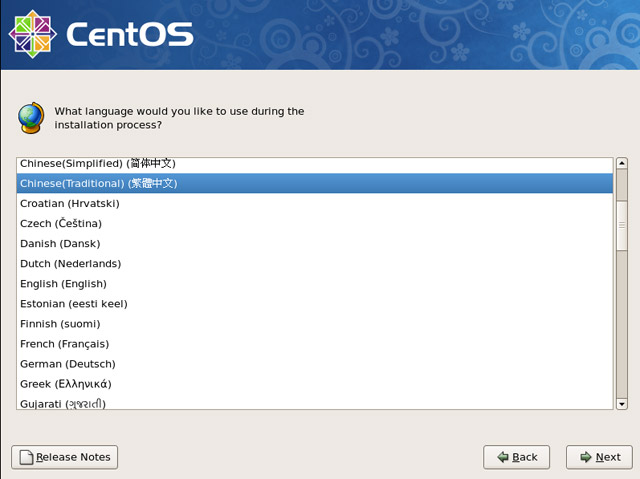Click the scroll up arrow of the language list
Viewport: 640px width, 479px height.
pos(622,163)
